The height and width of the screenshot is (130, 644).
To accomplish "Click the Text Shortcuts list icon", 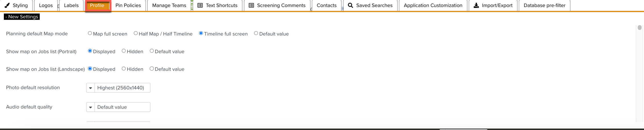I will point(200,5).
